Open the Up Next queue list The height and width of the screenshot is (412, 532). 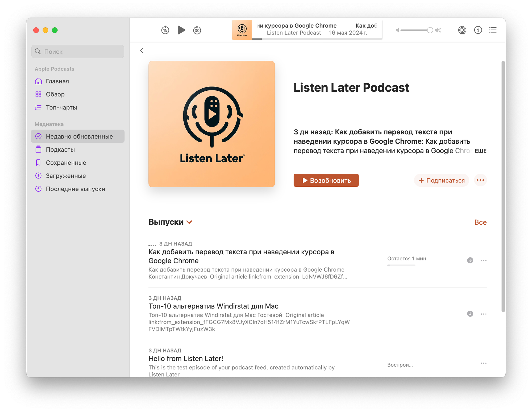[x=492, y=30]
